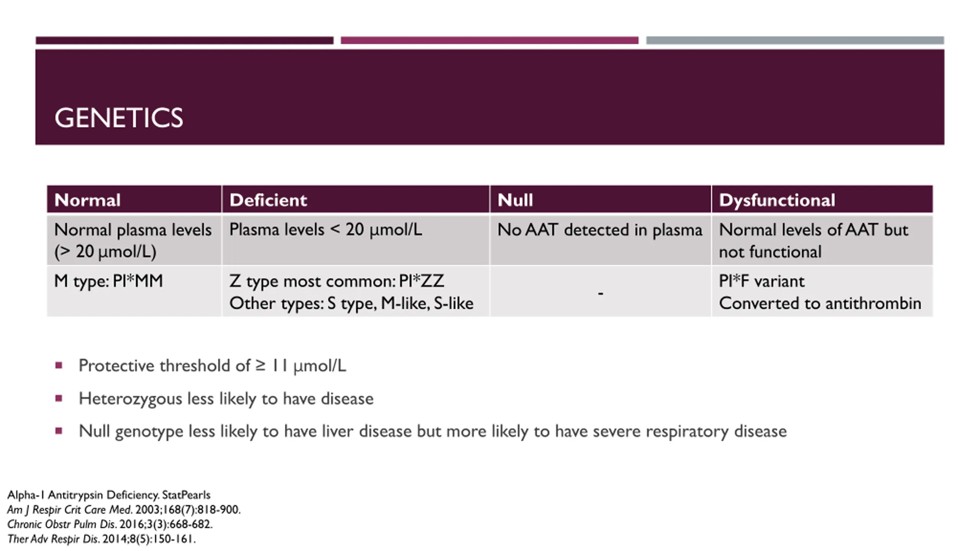The height and width of the screenshot is (551, 980).
Task: Click the magenta accent bar at top center
Action: click(489, 40)
